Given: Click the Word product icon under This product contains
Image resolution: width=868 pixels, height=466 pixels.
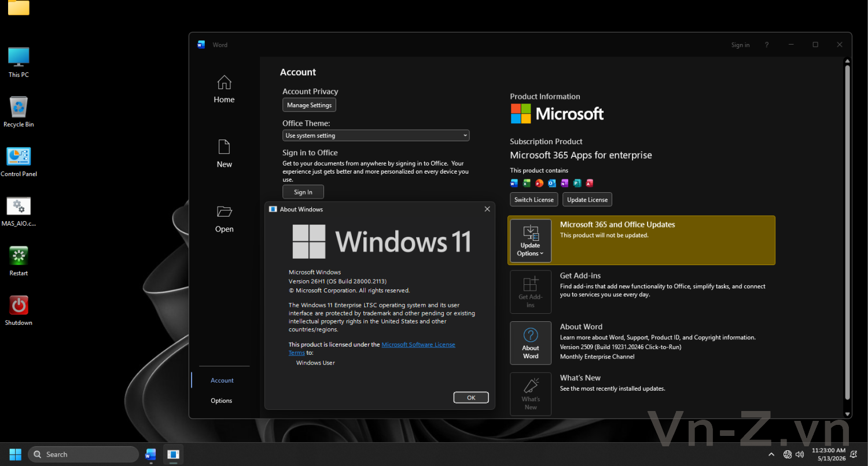Looking at the screenshot, I should pyautogui.click(x=514, y=184).
